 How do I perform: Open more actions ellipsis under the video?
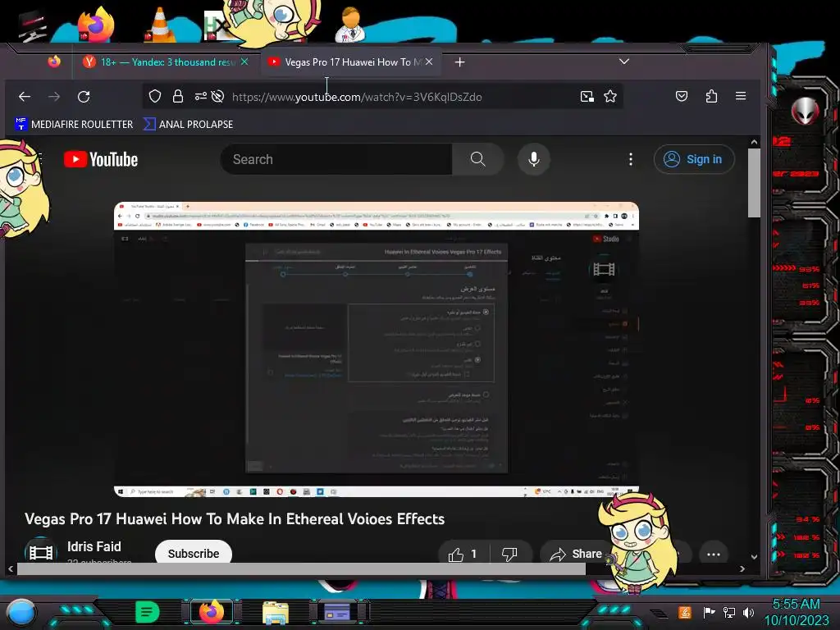pos(714,554)
